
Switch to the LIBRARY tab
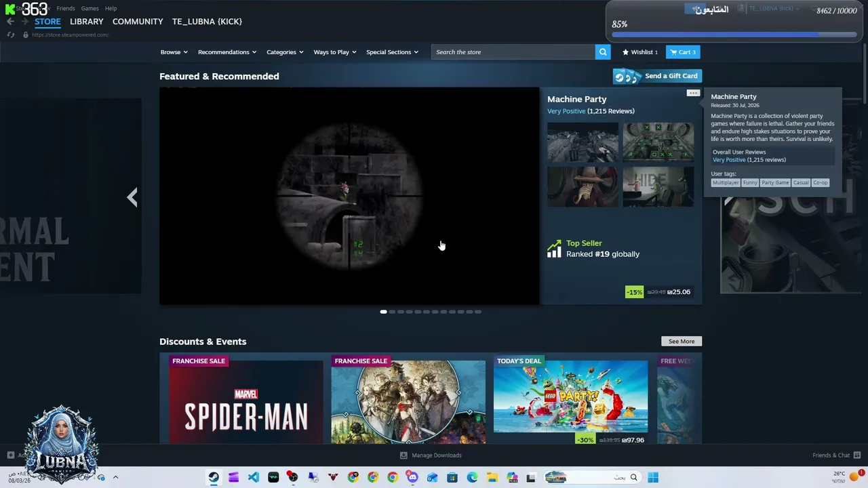point(87,22)
